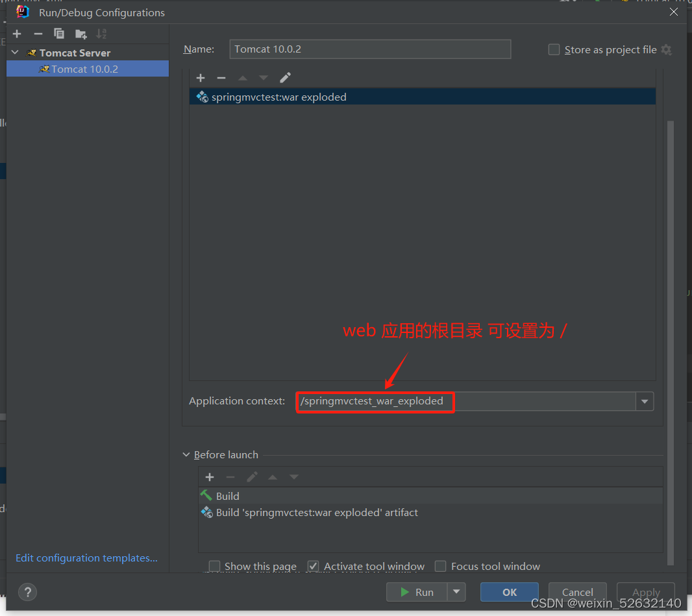The width and height of the screenshot is (692, 616).
Task: Add new run configuration with plus icon
Action: point(18,34)
